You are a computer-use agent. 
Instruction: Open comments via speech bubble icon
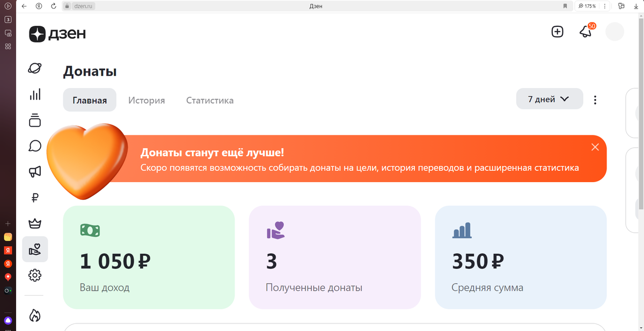pyautogui.click(x=35, y=146)
